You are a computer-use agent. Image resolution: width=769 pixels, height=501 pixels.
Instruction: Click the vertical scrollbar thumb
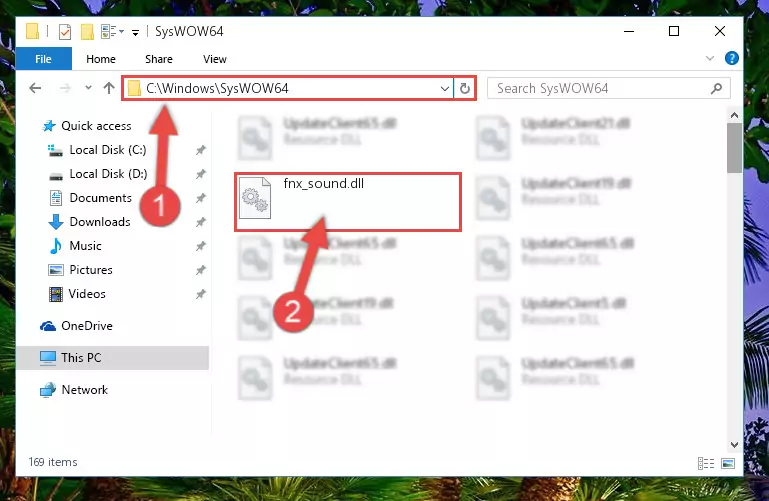734,148
